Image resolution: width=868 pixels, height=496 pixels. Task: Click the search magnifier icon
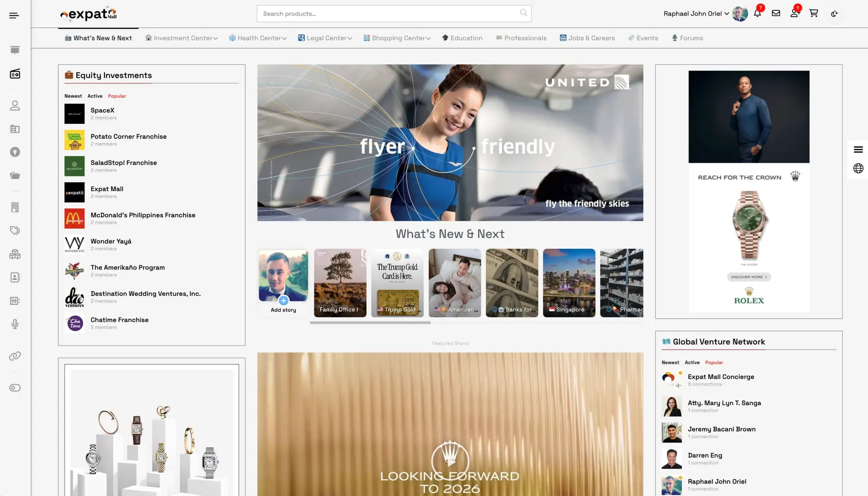[524, 13]
